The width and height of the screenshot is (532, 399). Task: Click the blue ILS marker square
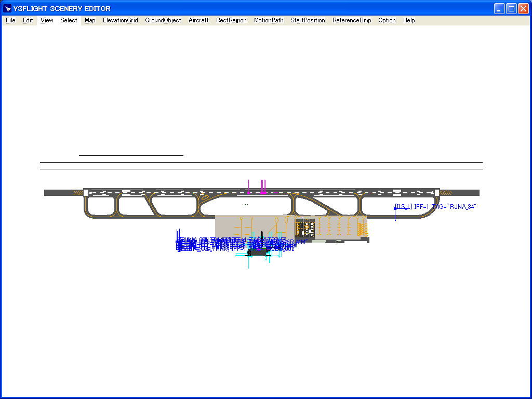(x=395, y=209)
